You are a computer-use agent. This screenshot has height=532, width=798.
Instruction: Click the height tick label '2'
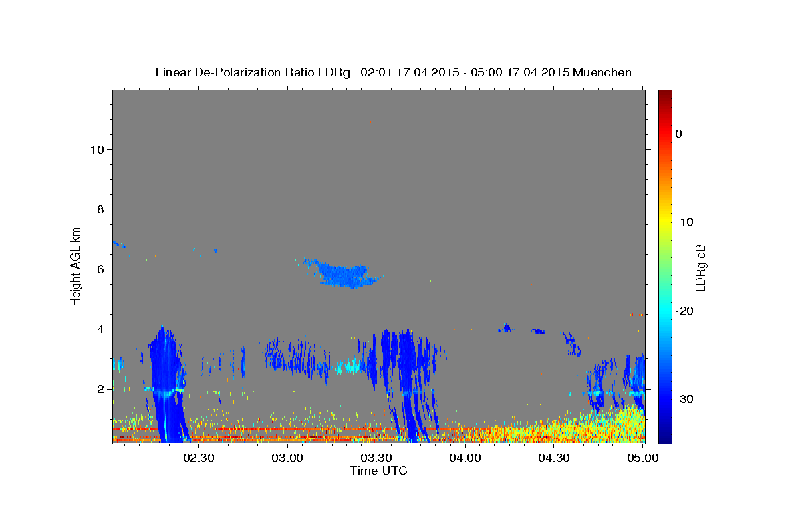click(x=100, y=388)
